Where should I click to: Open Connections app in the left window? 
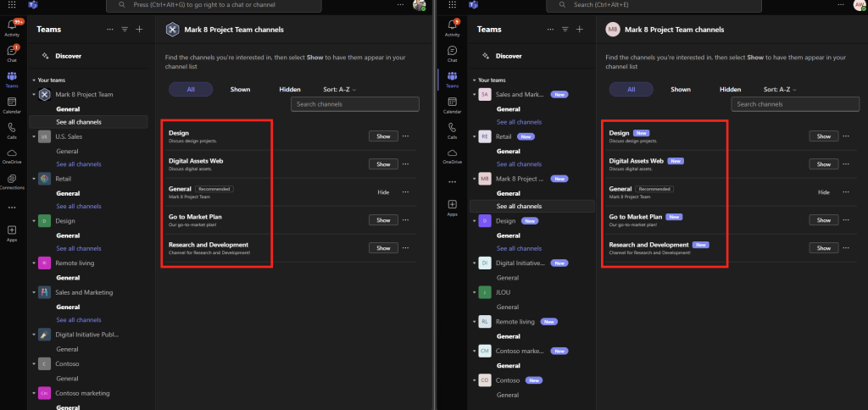pyautogui.click(x=12, y=181)
